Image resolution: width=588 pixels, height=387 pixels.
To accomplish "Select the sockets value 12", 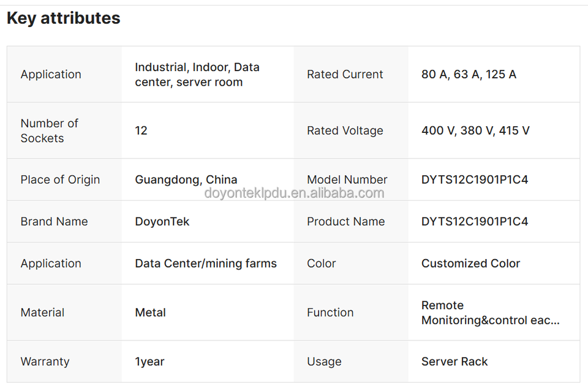I will [141, 130].
